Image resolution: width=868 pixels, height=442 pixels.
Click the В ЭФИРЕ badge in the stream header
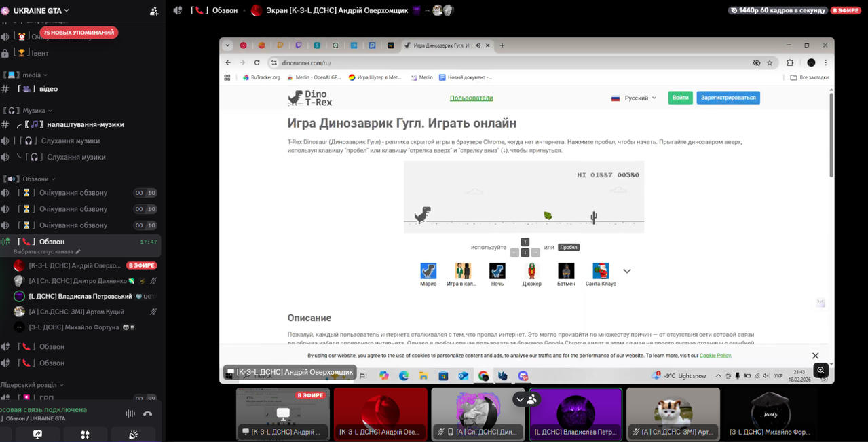[x=846, y=10]
